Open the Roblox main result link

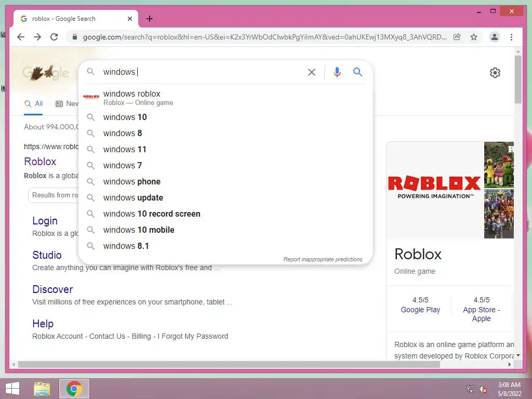[x=40, y=162]
